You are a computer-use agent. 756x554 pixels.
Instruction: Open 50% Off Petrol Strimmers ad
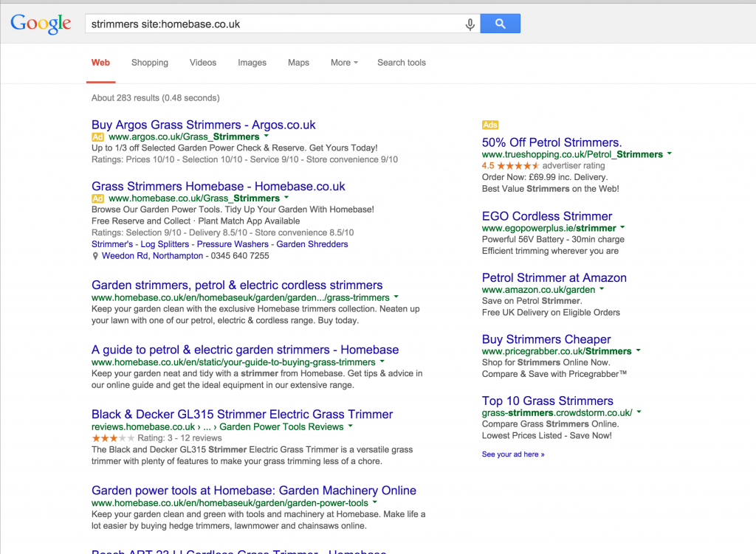click(552, 142)
